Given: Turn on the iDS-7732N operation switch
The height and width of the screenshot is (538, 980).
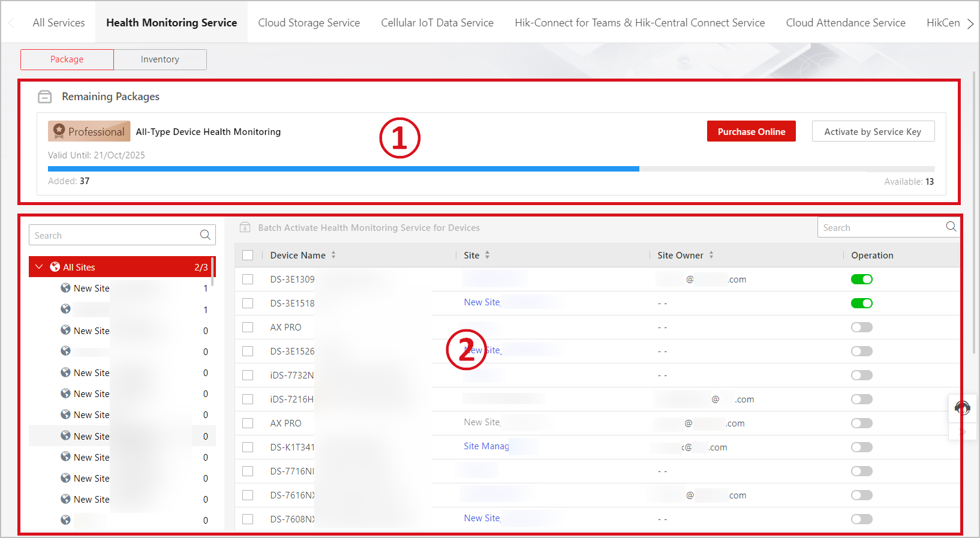Looking at the screenshot, I should click(862, 375).
